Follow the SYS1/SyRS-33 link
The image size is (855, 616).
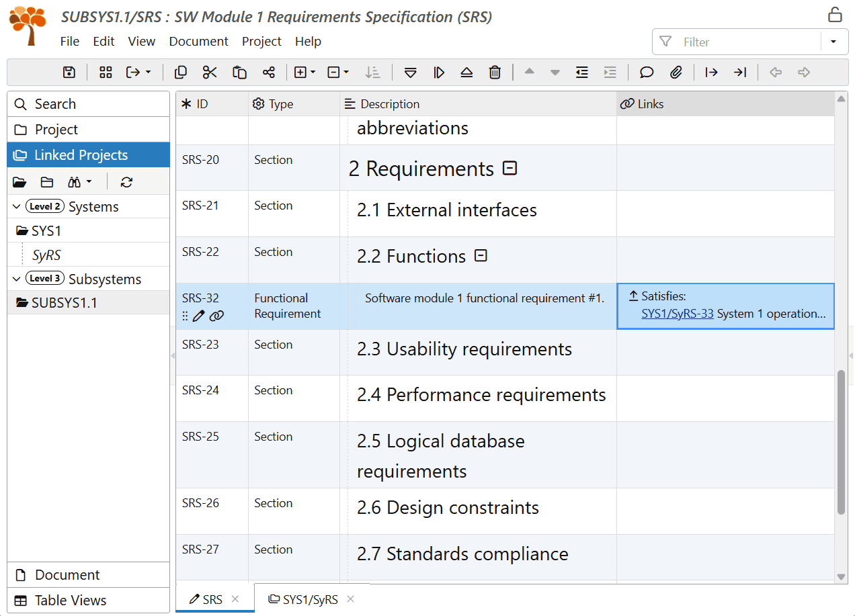point(678,314)
